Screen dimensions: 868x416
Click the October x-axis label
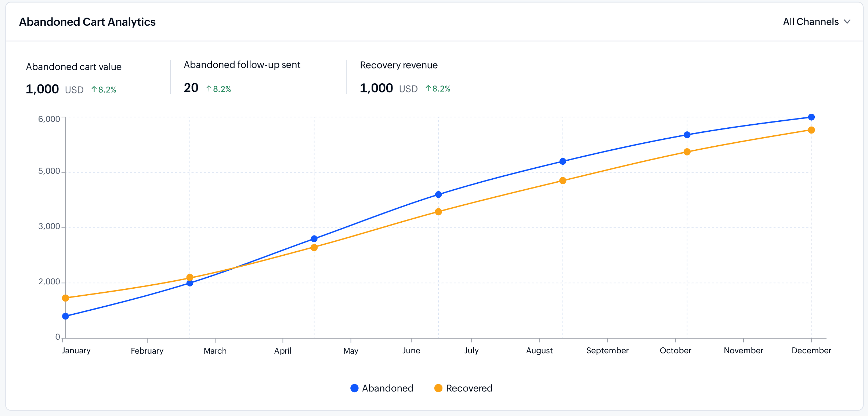[675, 351]
